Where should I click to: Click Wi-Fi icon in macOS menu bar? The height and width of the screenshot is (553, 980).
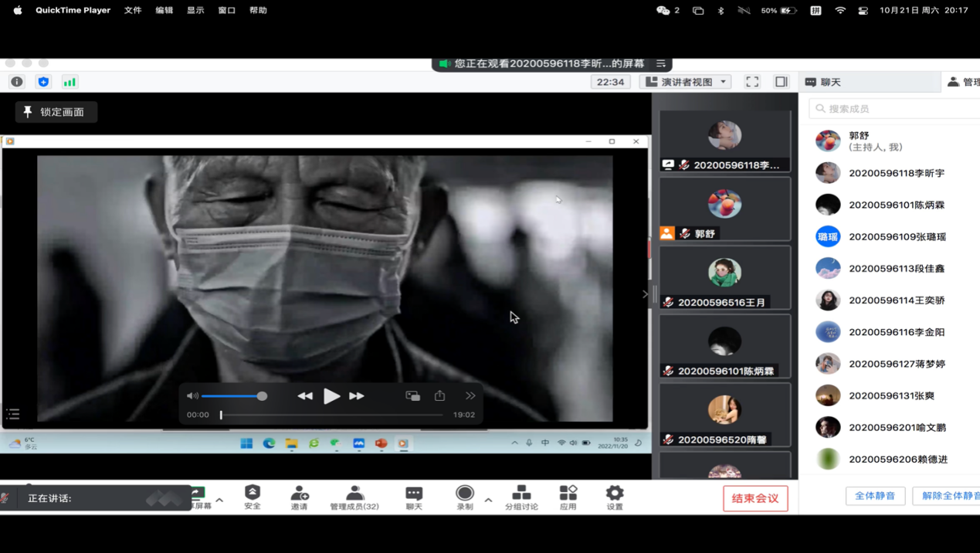coord(840,10)
